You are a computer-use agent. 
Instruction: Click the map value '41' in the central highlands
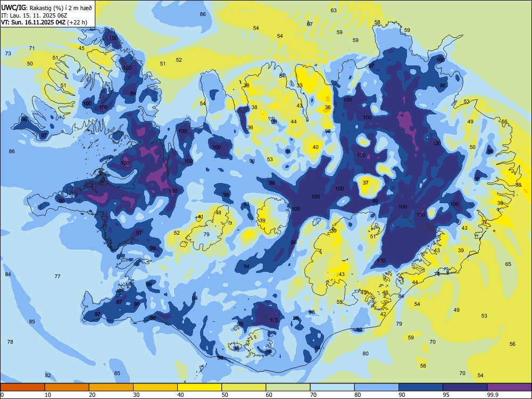pyautogui.click(x=201, y=217)
